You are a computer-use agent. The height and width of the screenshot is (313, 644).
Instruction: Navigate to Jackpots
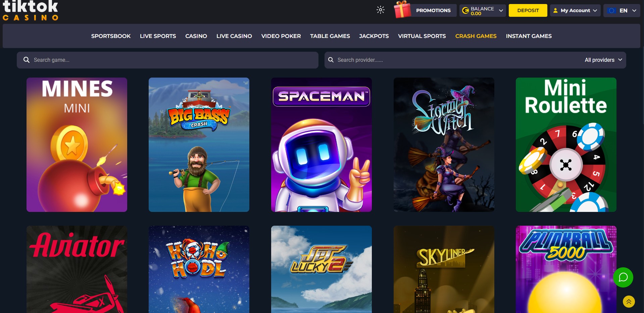(374, 36)
